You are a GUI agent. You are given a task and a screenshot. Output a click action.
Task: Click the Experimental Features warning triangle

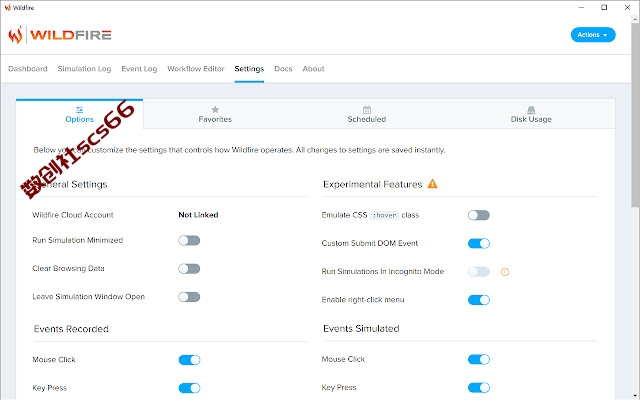[432, 184]
